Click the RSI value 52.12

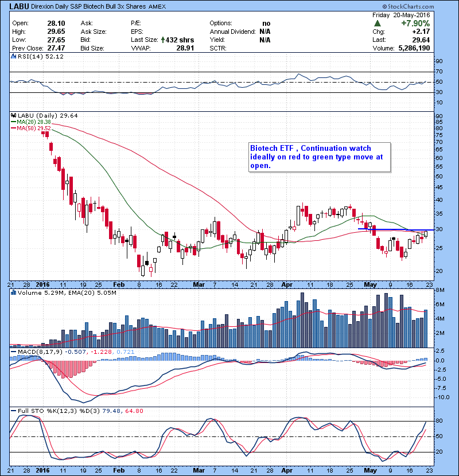point(56,56)
